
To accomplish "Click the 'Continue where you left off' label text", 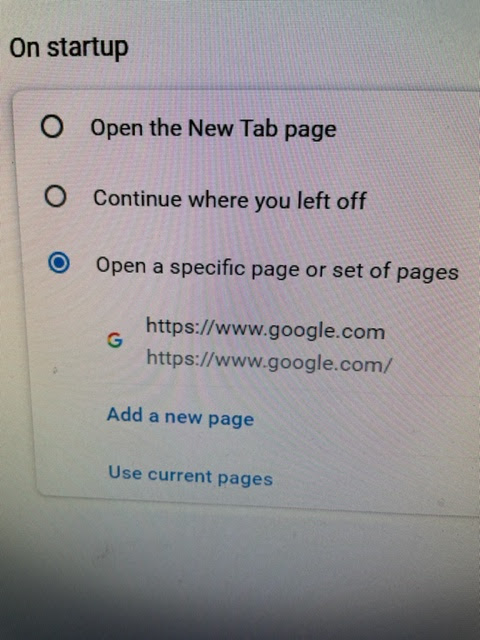I will (230, 200).
